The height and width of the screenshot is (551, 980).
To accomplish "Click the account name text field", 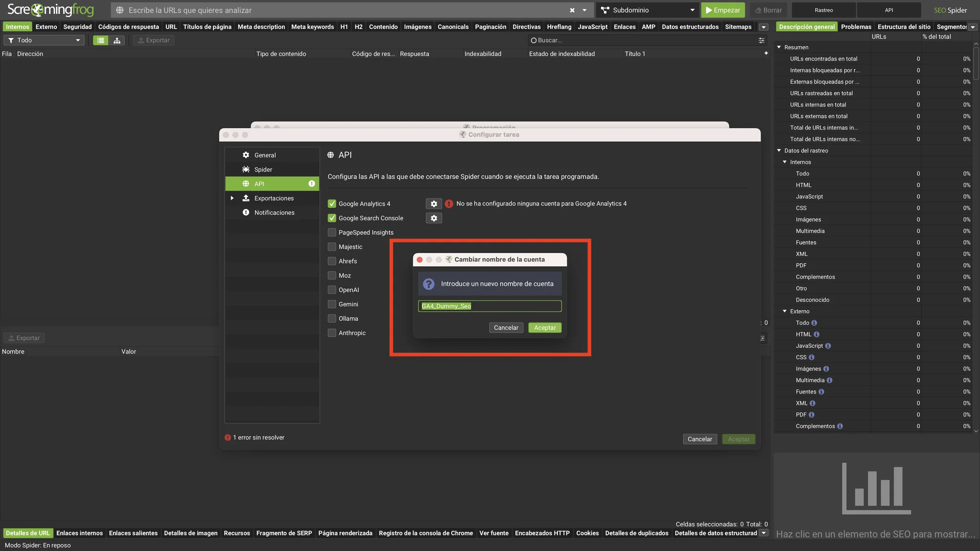I will (x=490, y=306).
